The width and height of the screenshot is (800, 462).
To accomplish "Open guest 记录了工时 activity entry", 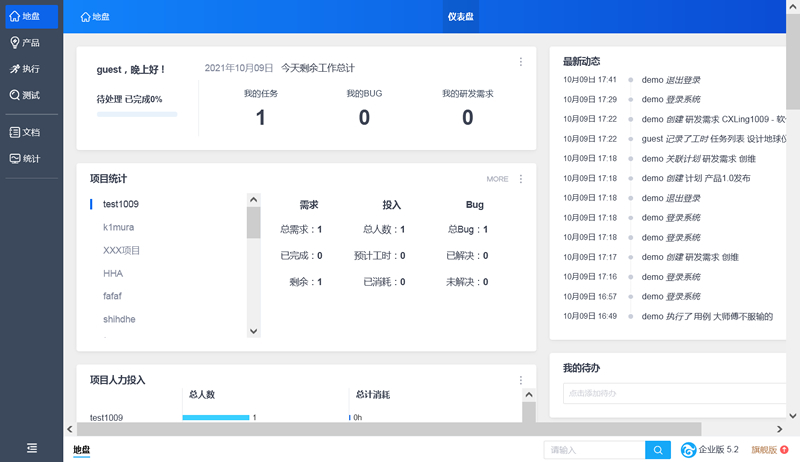I will pos(713,139).
